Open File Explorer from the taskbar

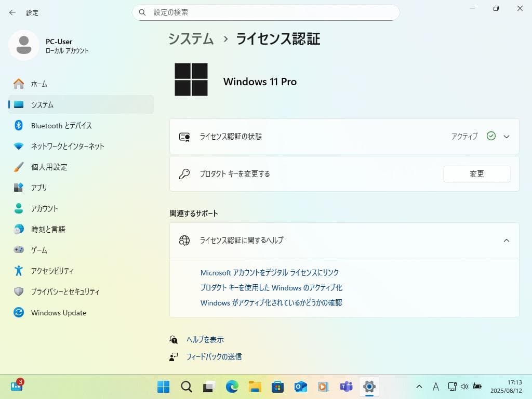(255, 387)
